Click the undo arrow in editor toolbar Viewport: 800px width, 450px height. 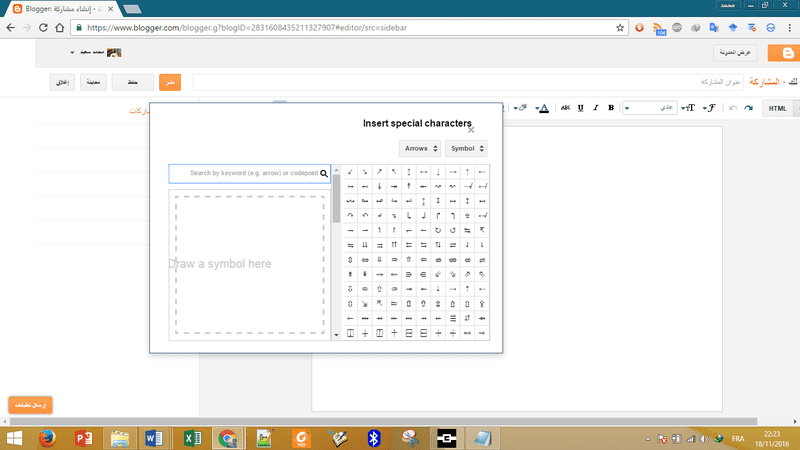point(733,108)
